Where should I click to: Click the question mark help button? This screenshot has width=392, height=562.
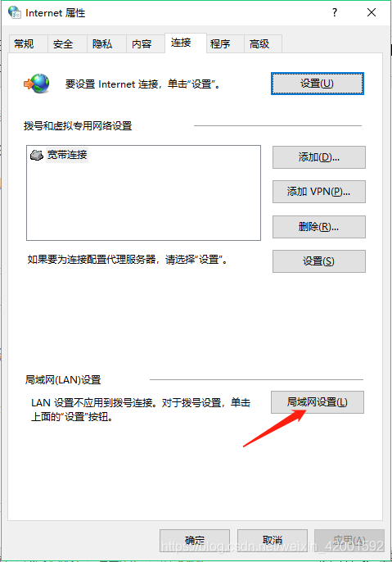(x=335, y=12)
